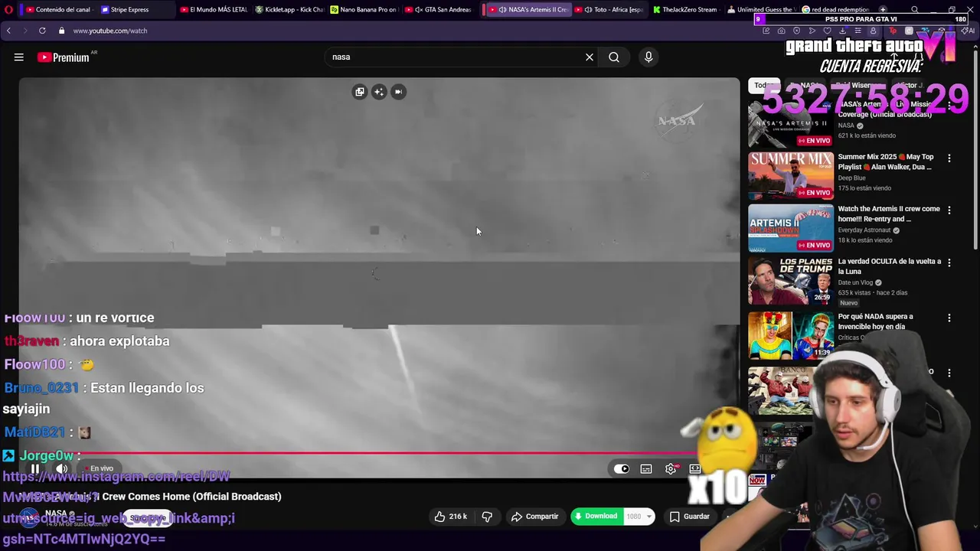The width and height of the screenshot is (980, 551).
Task: Open the Opera menu icon at top-left
Action: coord(8,9)
